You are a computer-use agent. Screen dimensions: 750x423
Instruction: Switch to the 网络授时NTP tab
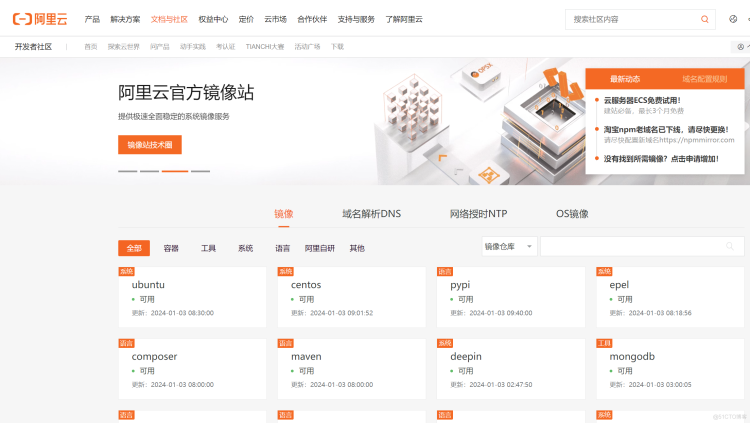click(x=478, y=214)
